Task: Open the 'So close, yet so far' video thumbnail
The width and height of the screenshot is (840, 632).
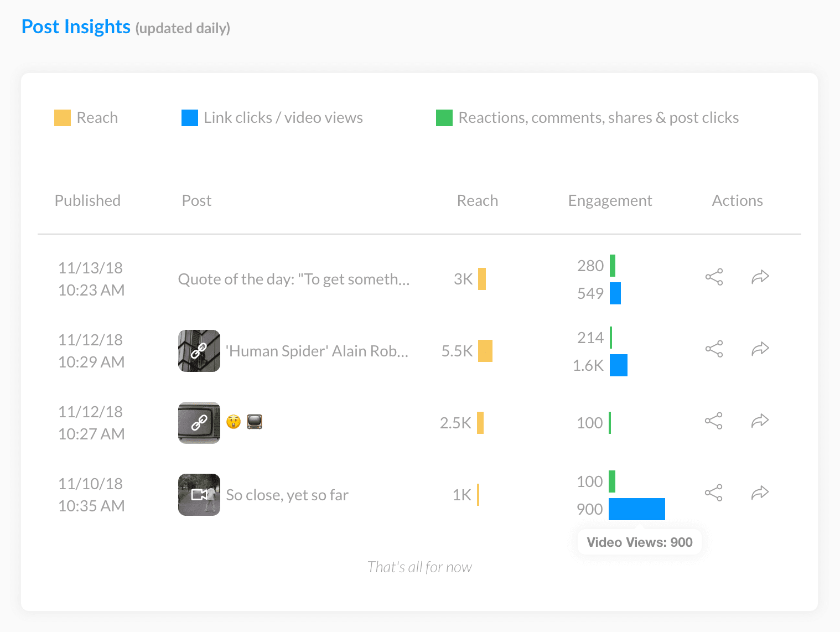Action: pyautogui.click(x=199, y=495)
